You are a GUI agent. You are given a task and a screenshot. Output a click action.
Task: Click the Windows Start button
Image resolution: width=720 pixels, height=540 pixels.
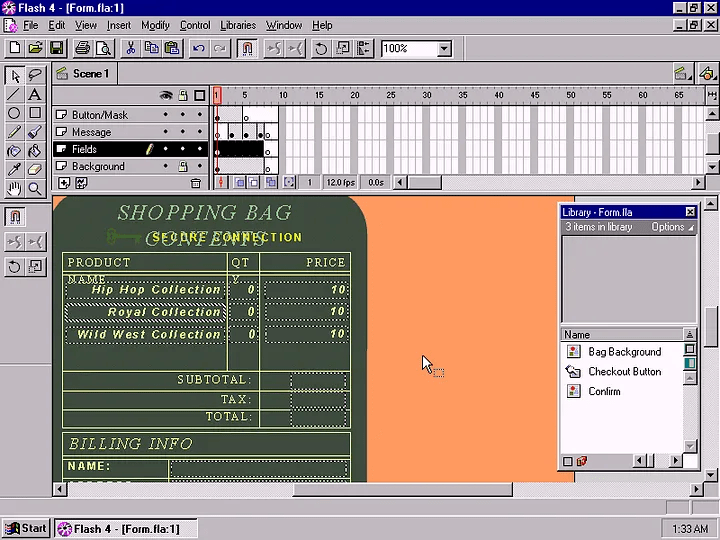click(x=26, y=528)
